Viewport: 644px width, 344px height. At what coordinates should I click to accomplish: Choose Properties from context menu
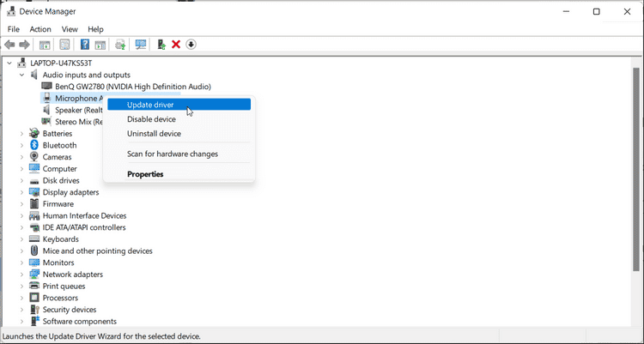click(x=179, y=174)
